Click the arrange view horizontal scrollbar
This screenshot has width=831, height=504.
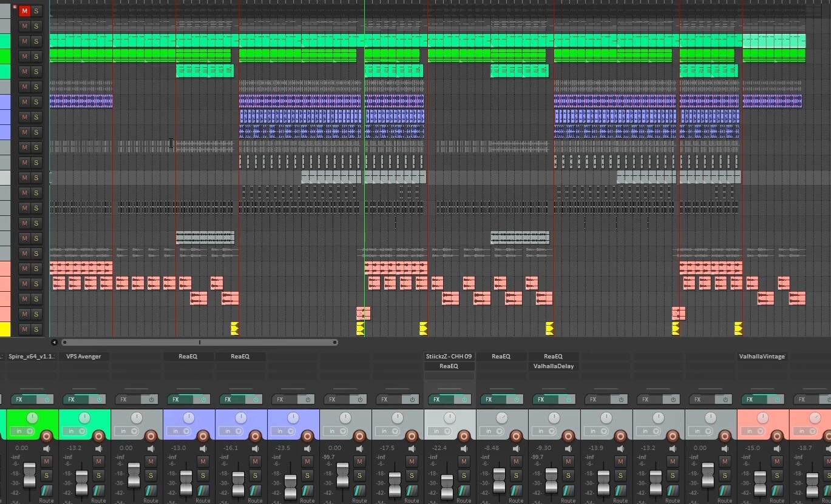199,343
